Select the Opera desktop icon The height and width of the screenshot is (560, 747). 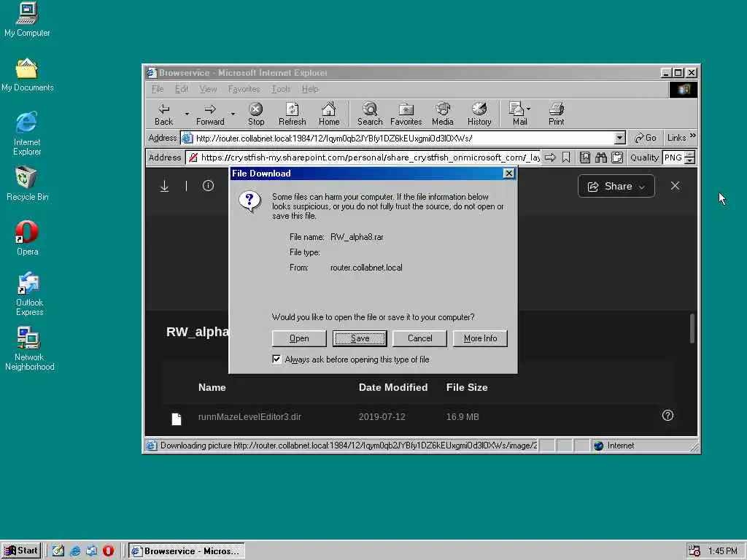coord(27,238)
